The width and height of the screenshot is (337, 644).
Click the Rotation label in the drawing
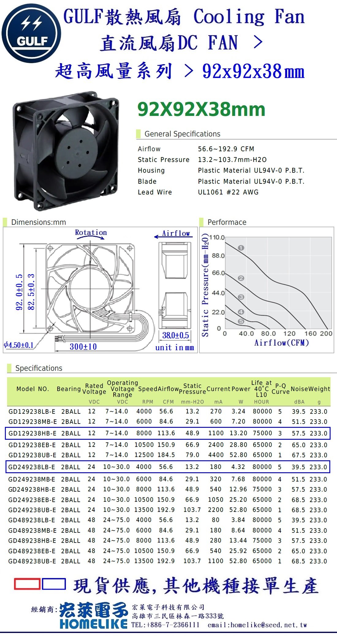91,232
